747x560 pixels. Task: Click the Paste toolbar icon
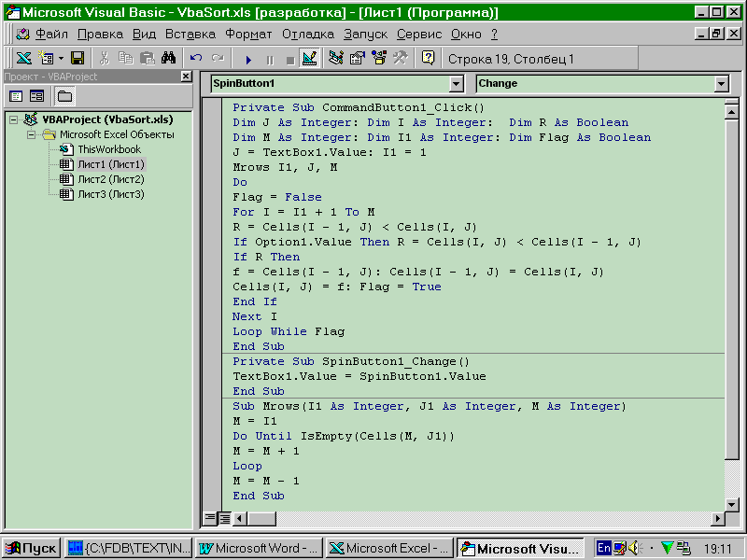pyautogui.click(x=148, y=59)
